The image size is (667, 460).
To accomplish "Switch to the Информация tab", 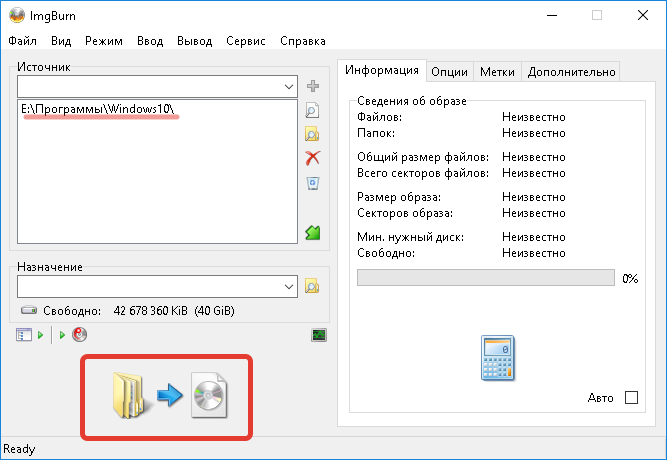I will click(x=382, y=70).
